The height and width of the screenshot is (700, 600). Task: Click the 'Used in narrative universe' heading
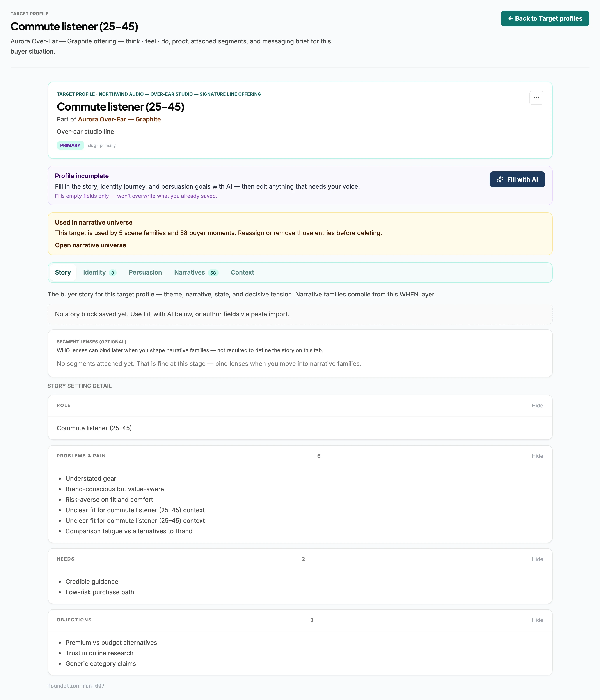tap(94, 223)
